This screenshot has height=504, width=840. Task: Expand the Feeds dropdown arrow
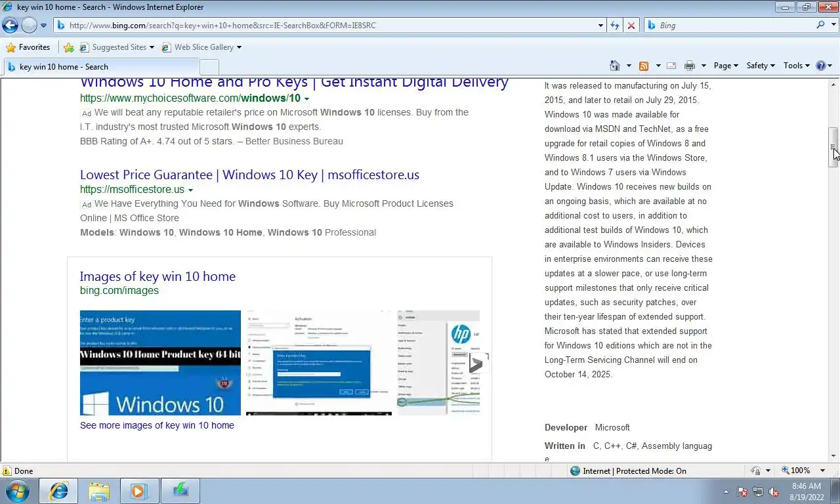657,66
